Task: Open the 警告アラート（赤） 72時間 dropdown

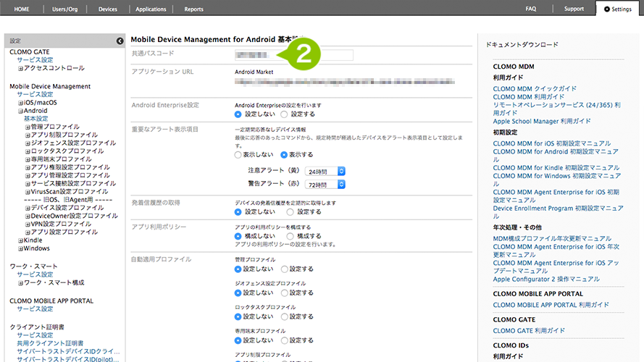Action: tap(325, 185)
